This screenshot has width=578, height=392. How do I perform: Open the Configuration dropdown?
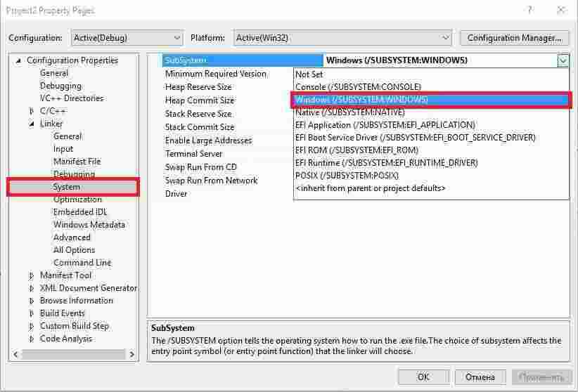pyautogui.click(x=127, y=38)
